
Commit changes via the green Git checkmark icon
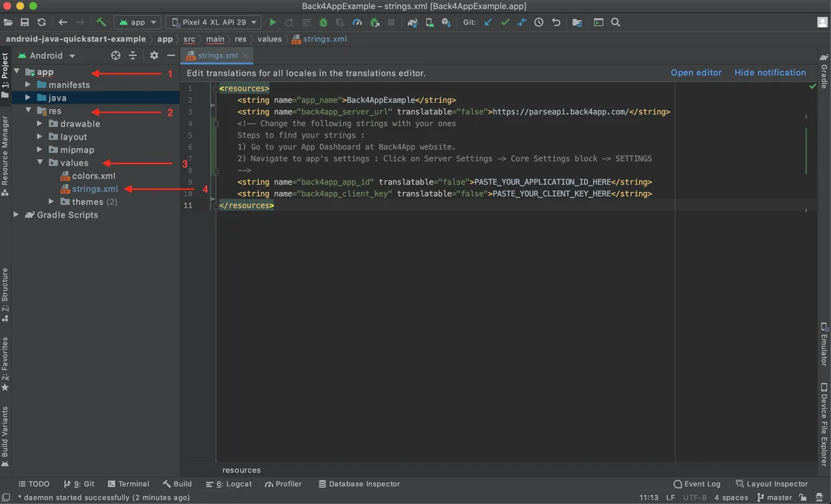[504, 22]
